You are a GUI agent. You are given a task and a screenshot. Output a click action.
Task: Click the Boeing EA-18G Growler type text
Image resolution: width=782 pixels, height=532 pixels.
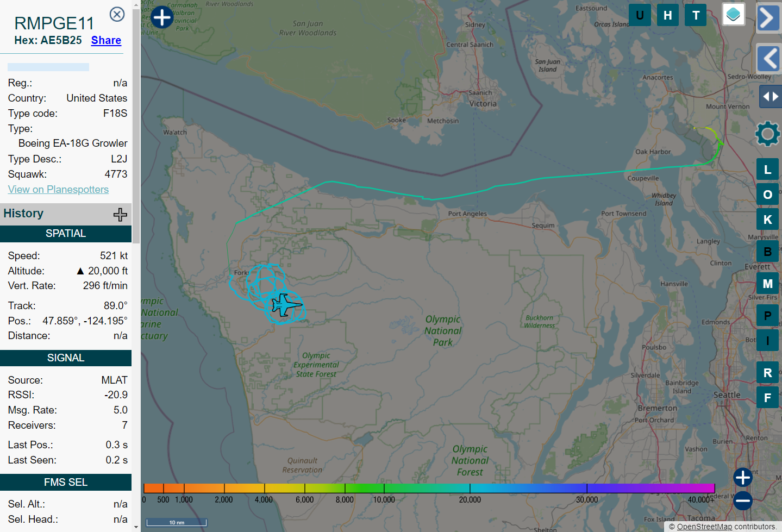[x=73, y=143]
